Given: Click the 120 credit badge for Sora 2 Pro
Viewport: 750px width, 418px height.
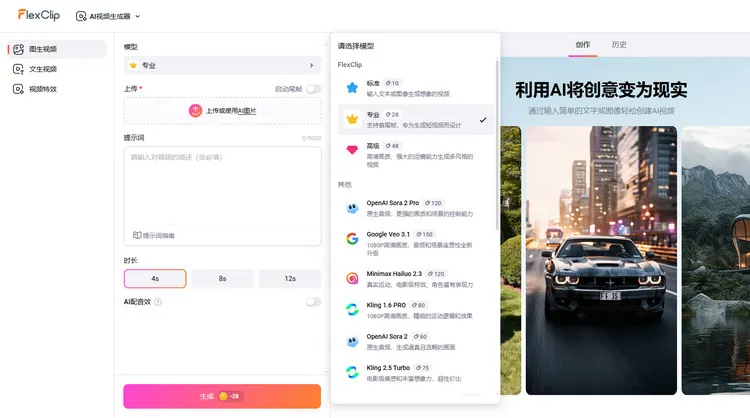Looking at the screenshot, I should click(433, 203).
